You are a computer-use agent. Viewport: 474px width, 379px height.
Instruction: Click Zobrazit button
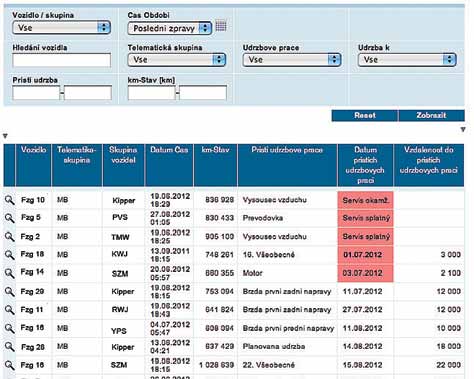(431, 115)
